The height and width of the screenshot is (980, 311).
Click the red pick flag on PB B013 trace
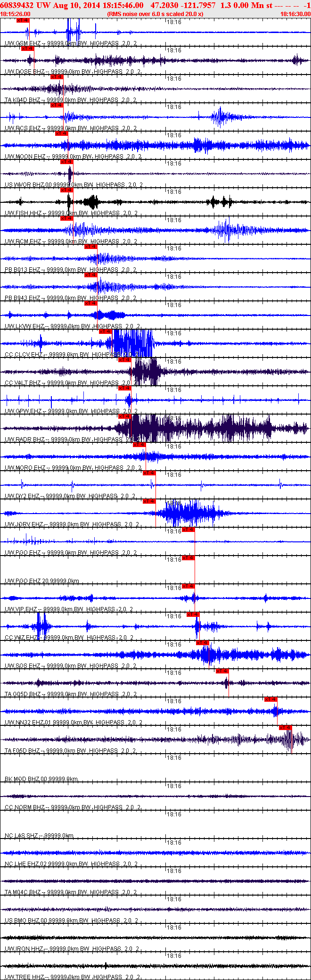90,247
